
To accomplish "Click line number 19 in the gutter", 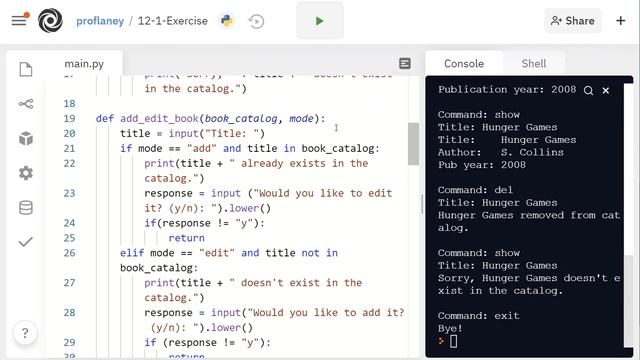I will 69,118.
